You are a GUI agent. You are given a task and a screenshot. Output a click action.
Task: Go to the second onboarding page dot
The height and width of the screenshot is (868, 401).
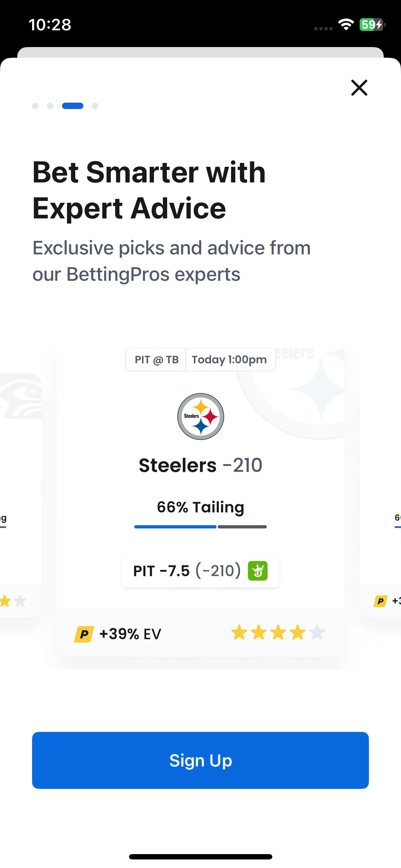pos(50,106)
